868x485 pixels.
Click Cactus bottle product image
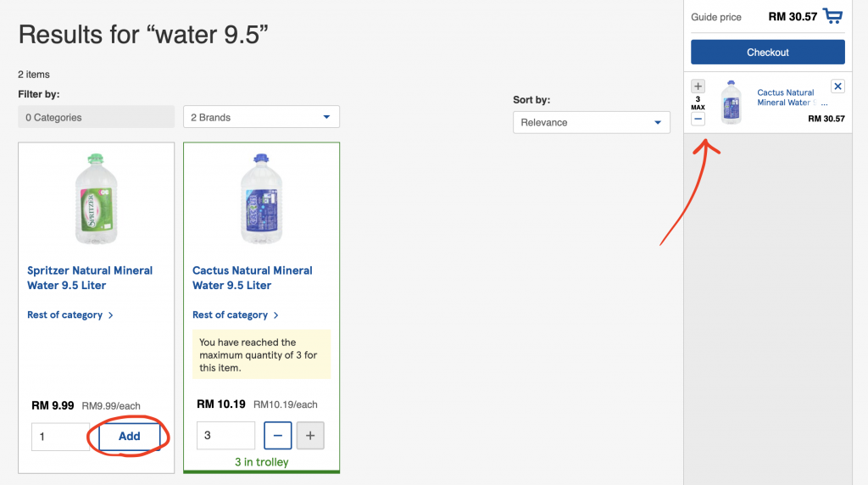(x=261, y=198)
